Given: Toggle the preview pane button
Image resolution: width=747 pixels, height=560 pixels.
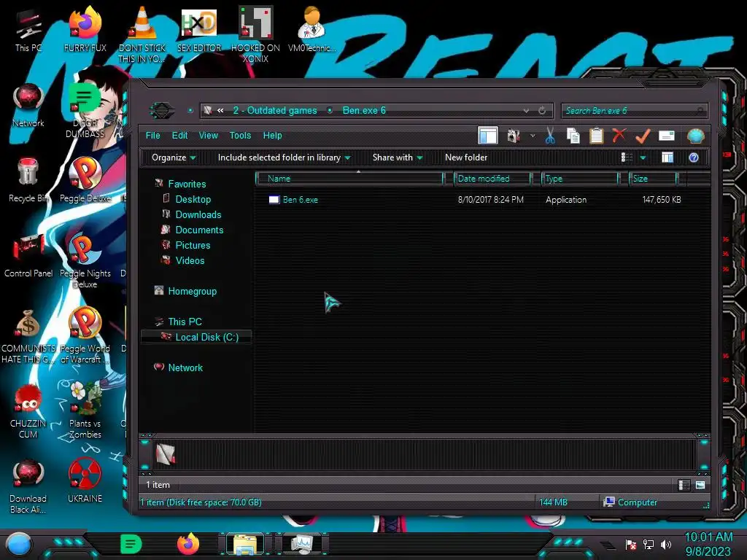Looking at the screenshot, I should [667, 157].
